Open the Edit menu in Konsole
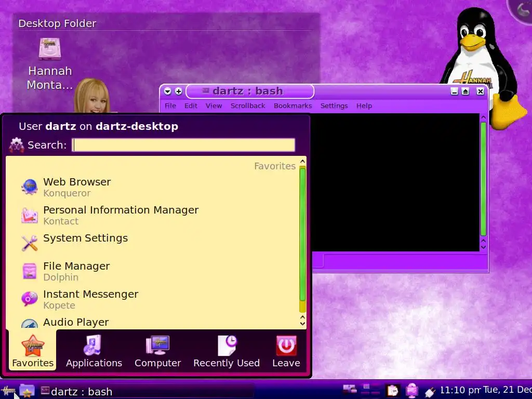Image resolution: width=532 pixels, height=399 pixels. 191,105
